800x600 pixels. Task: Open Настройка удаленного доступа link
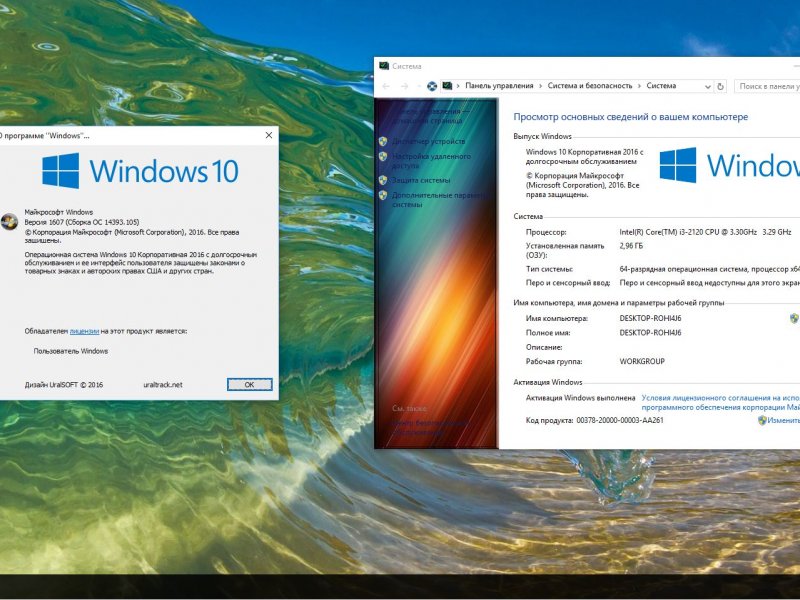pyautogui.click(x=431, y=161)
